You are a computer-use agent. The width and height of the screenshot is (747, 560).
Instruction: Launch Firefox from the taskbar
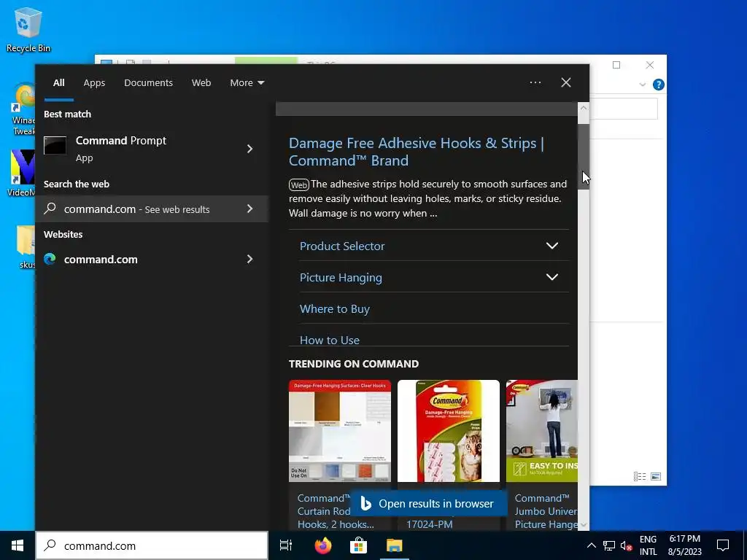[x=323, y=545]
